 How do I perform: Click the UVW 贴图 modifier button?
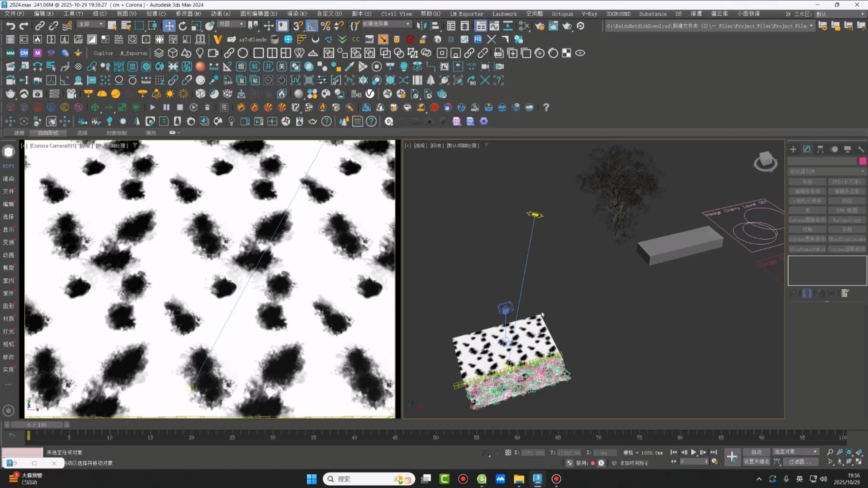point(847,210)
